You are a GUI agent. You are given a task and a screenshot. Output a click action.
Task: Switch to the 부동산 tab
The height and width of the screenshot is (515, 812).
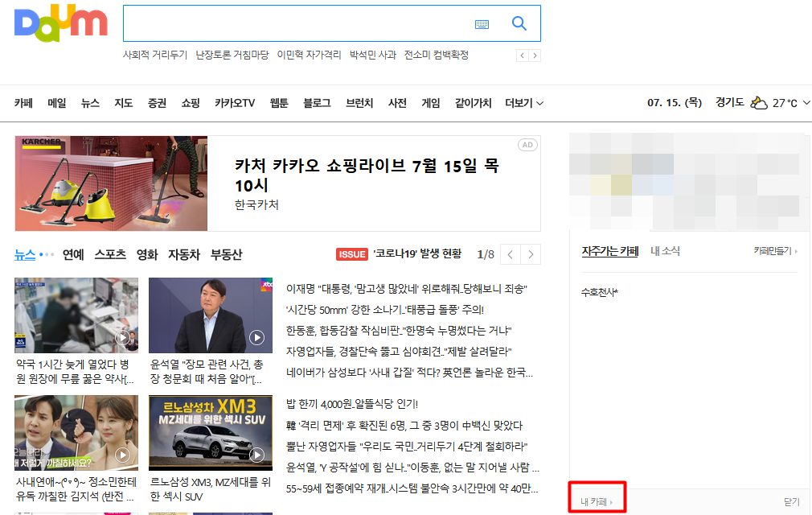(x=226, y=254)
